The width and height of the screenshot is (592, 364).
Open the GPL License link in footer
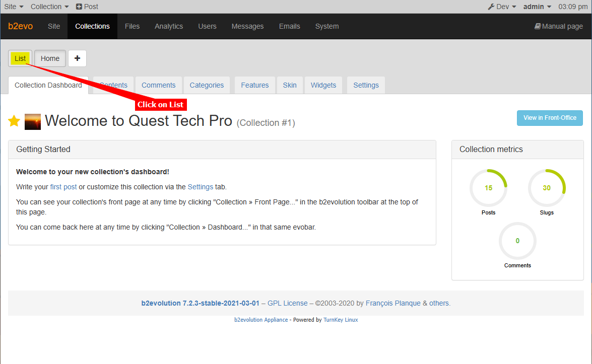tap(287, 303)
